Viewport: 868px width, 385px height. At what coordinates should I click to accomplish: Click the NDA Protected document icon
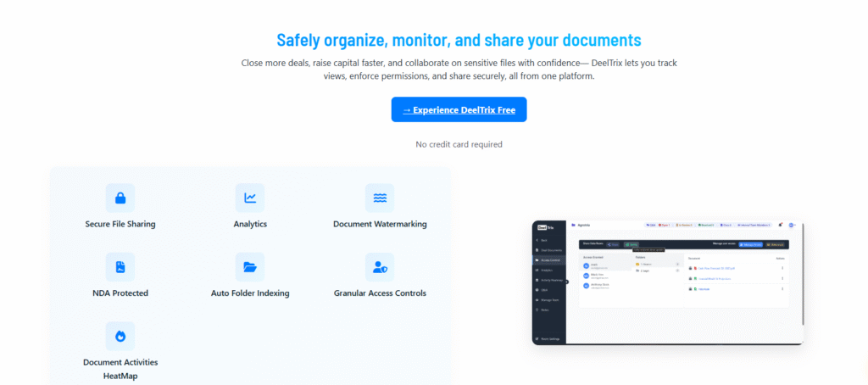click(x=120, y=267)
